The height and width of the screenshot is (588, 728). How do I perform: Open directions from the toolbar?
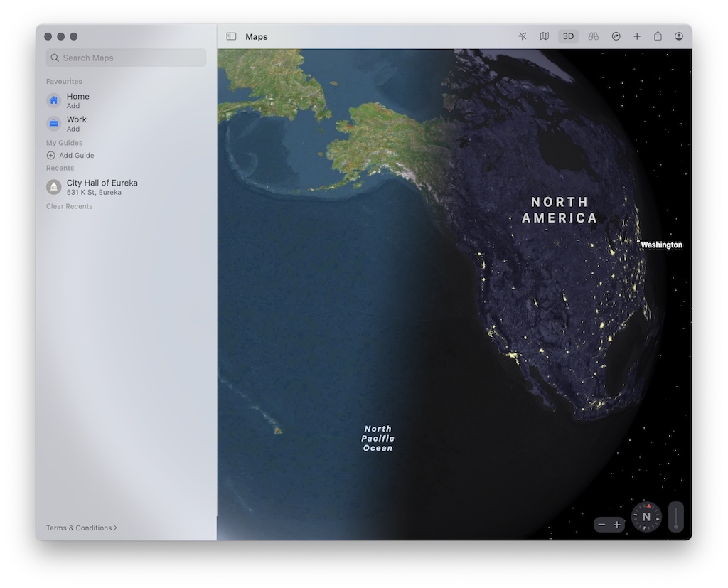pyautogui.click(x=616, y=36)
